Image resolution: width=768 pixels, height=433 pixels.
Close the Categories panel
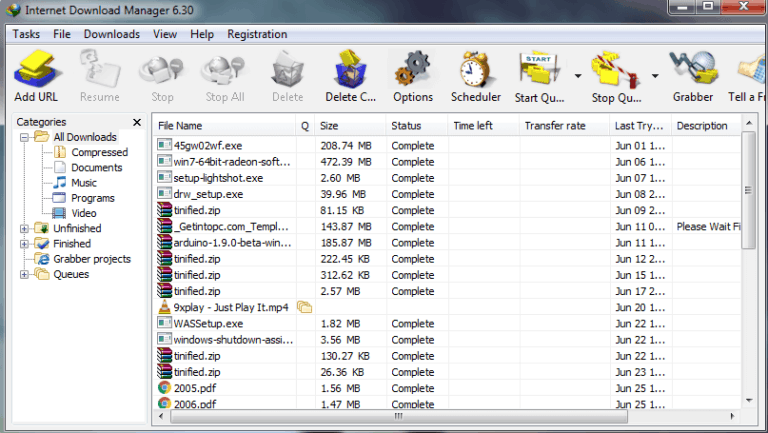tap(137, 122)
